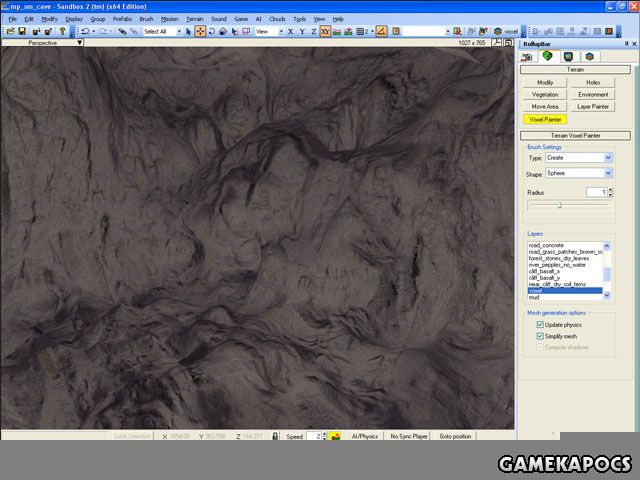Pin the RollupBar panel

click(627, 44)
